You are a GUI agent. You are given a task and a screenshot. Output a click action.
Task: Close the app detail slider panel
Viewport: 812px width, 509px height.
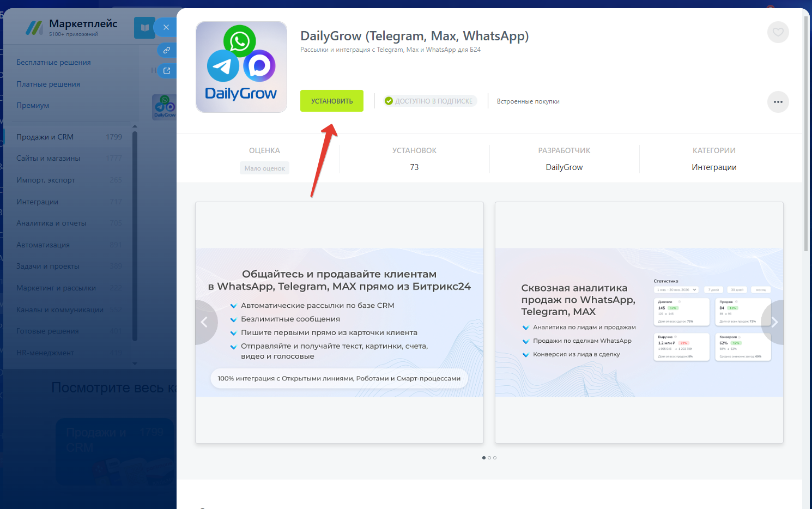[166, 27]
